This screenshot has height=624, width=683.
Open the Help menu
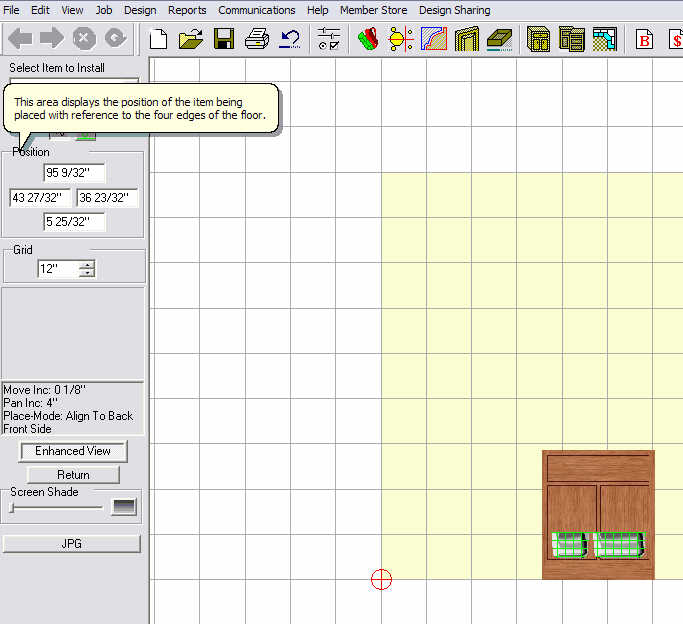point(318,10)
